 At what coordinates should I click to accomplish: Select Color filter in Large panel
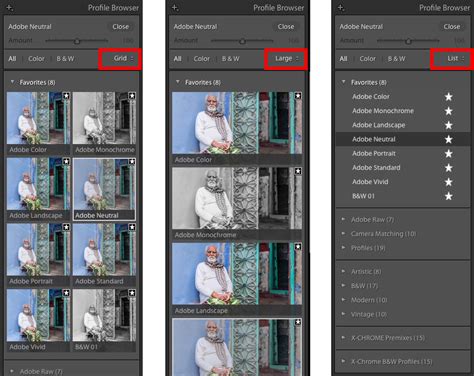click(x=202, y=59)
